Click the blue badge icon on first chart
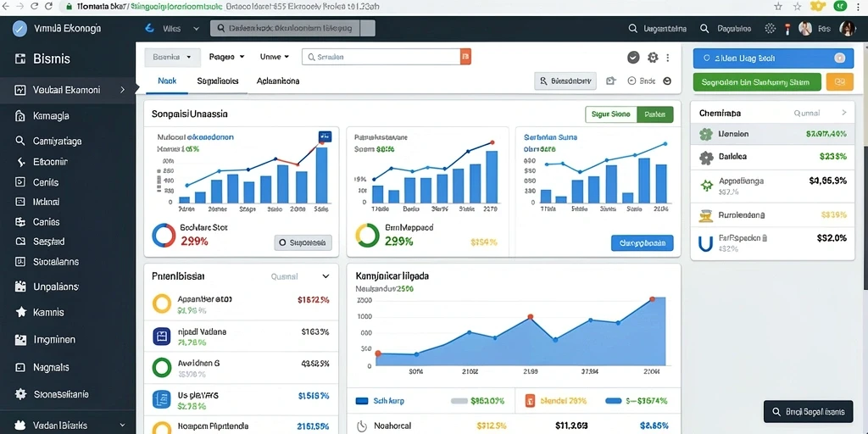 (x=325, y=136)
